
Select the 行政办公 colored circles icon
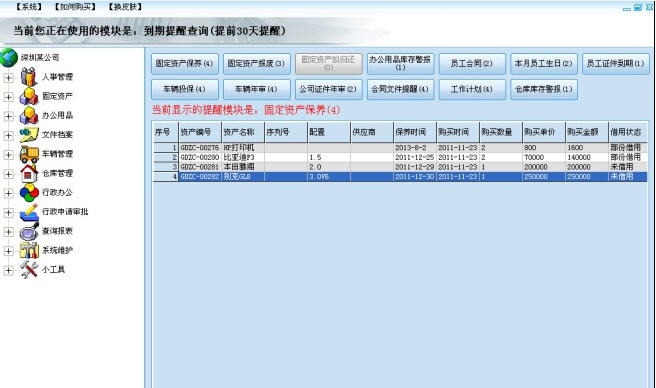pyautogui.click(x=29, y=193)
